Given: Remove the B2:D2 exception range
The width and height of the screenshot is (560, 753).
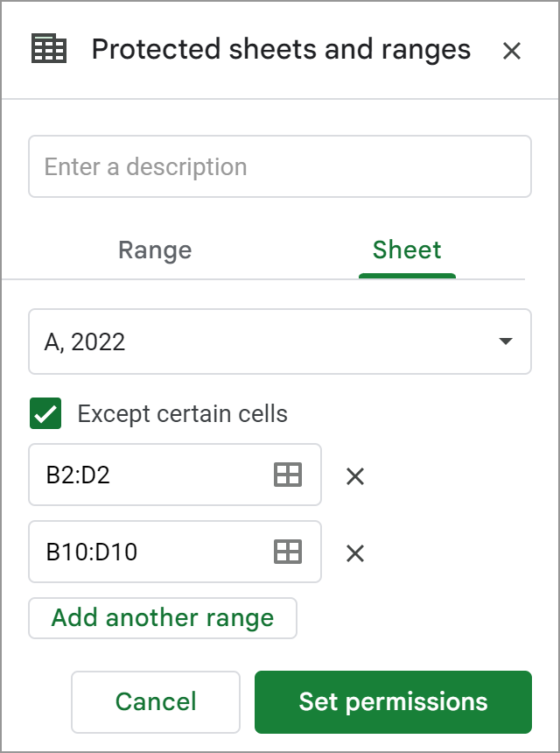Looking at the screenshot, I should point(355,476).
